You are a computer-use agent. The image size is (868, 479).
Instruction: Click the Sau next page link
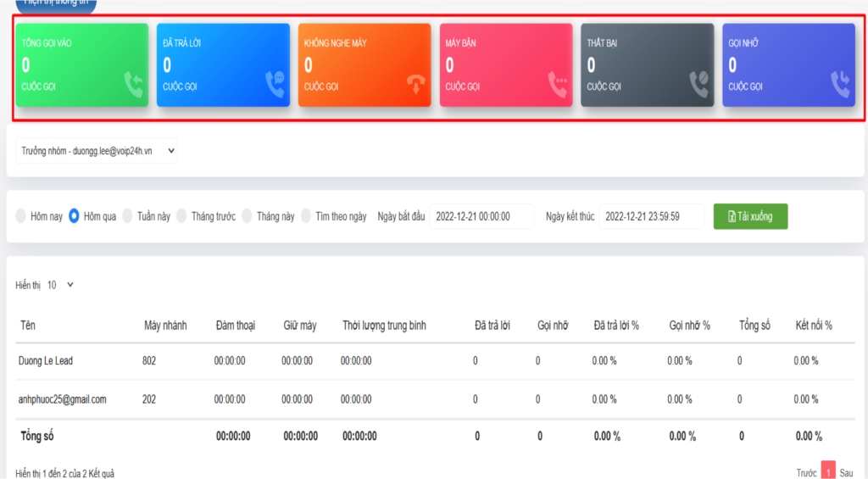846,472
